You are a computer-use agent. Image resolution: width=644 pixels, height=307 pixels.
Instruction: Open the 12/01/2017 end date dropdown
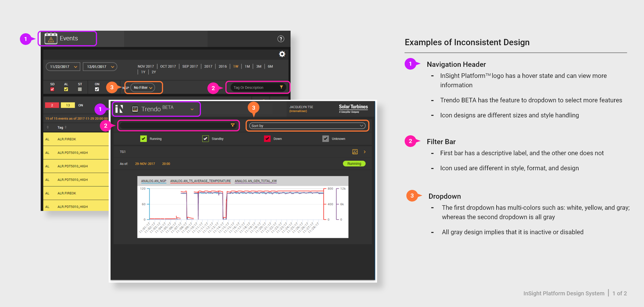tap(100, 67)
